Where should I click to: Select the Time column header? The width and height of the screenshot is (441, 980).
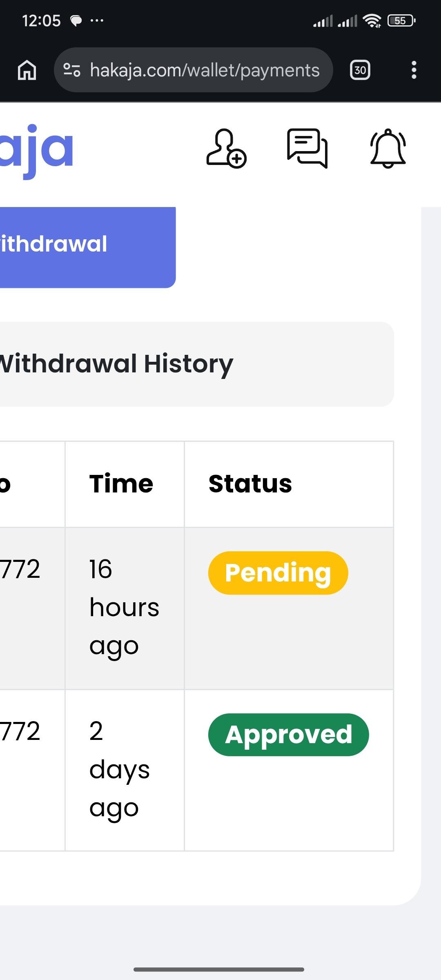pos(121,484)
